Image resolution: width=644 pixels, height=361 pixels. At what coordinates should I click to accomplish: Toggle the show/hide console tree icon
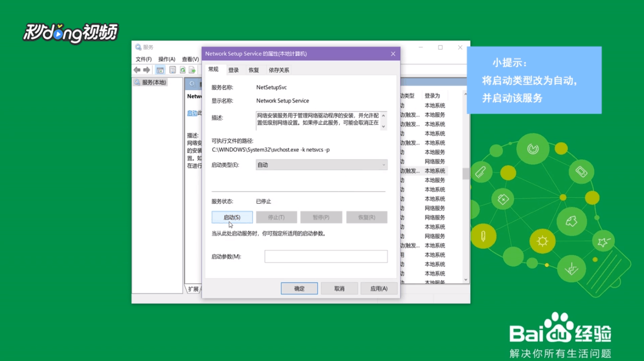160,70
